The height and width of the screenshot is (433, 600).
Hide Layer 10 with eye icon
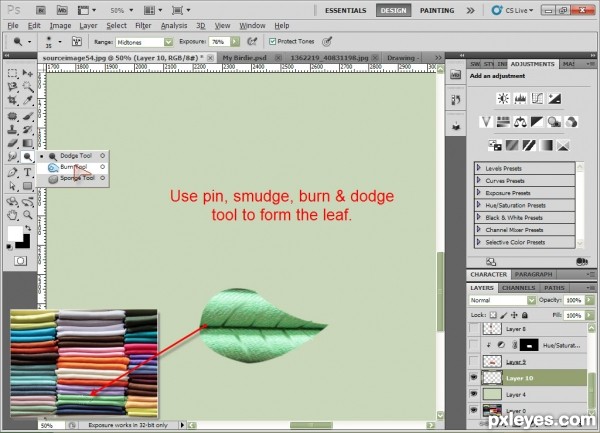[x=474, y=378]
